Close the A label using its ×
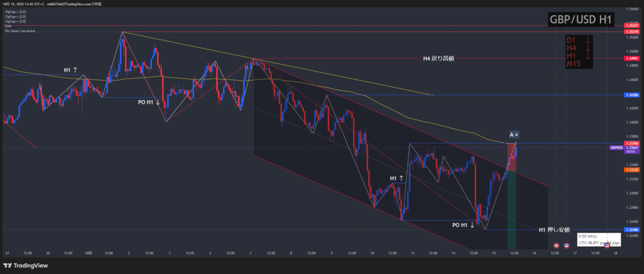Image resolution: width=644 pixels, height=274 pixels. pos(517,135)
